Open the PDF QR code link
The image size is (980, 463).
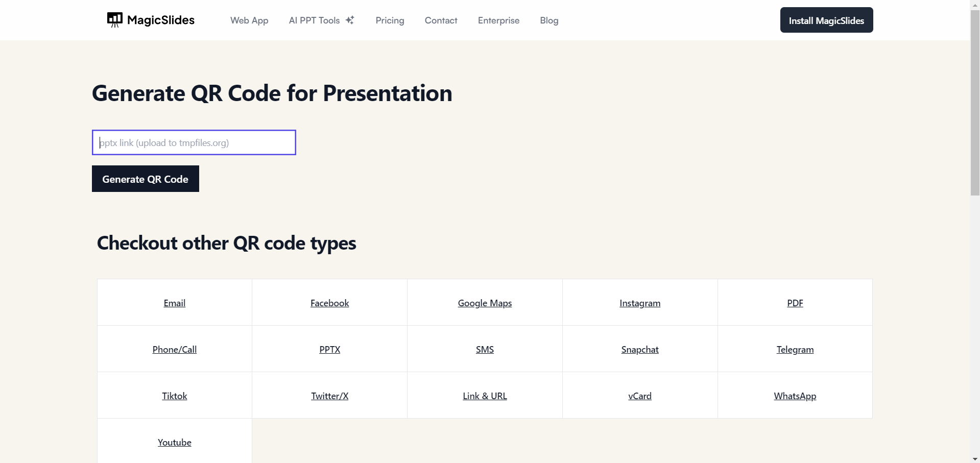[795, 303]
